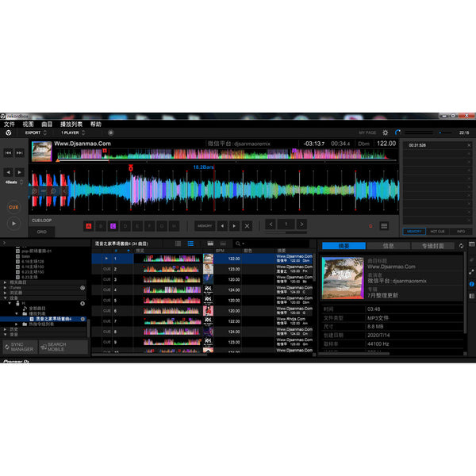
Task: Select track row 4 with BPM 124.00
Action: point(202,290)
